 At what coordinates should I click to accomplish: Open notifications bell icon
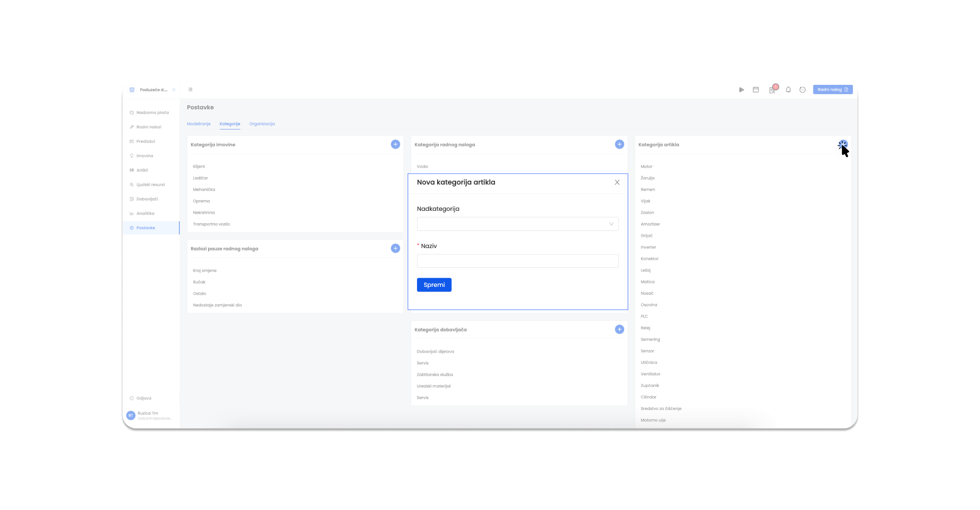pos(788,90)
